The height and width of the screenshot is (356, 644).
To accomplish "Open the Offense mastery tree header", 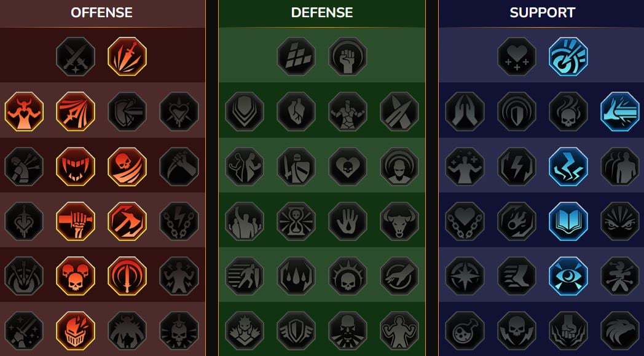I will [102, 13].
